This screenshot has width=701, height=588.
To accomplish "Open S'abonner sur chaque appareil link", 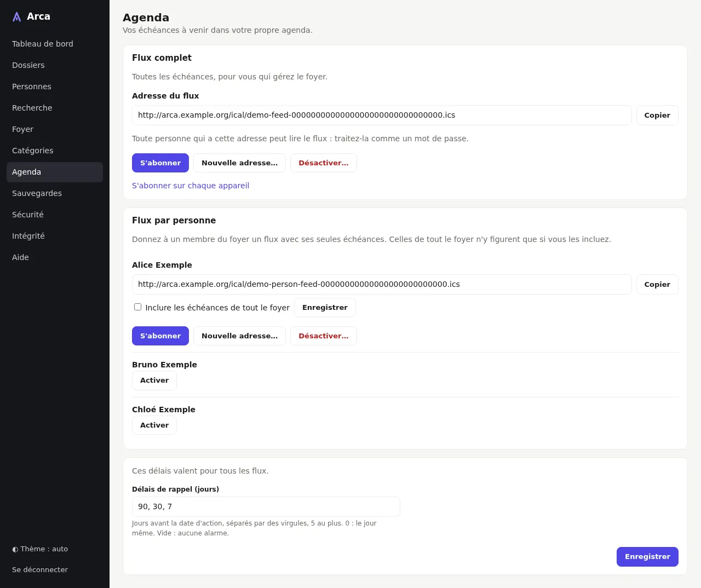I will point(191,186).
